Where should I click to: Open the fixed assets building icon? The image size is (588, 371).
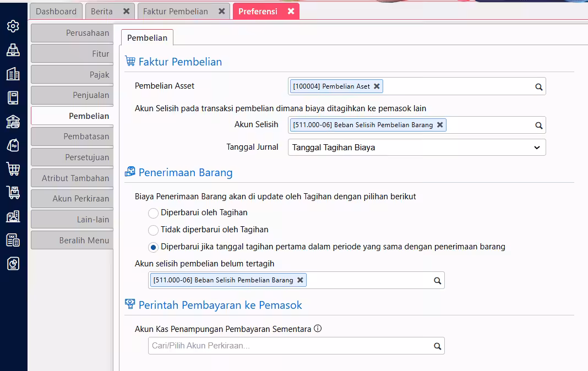[x=13, y=216]
